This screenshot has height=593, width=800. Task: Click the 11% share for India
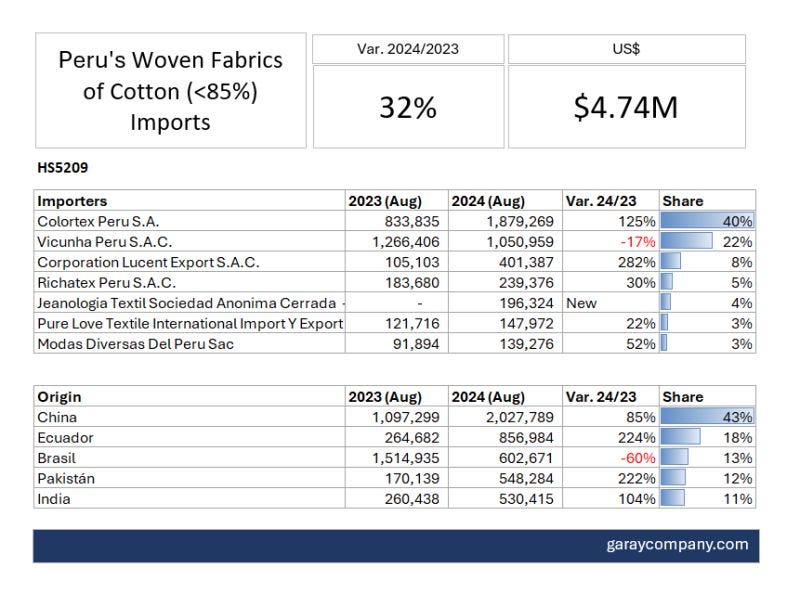click(738, 499)
